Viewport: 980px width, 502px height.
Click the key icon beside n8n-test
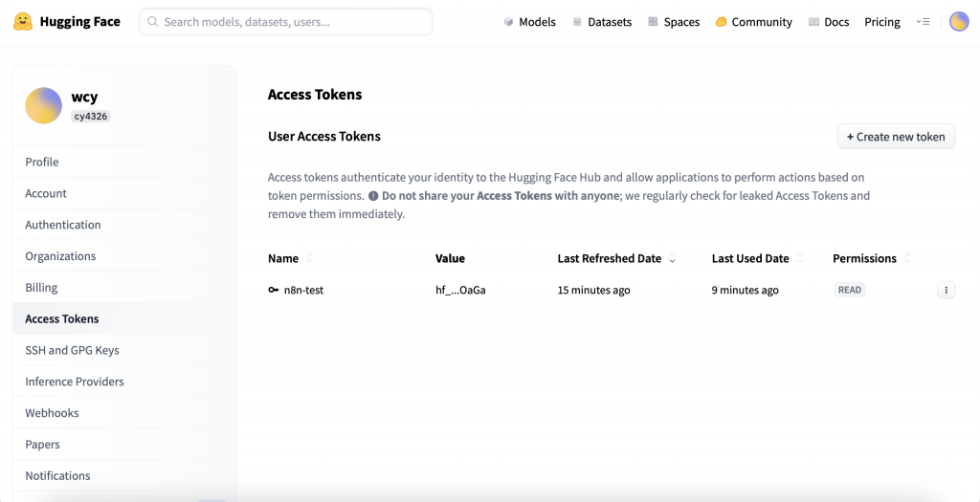pos(274,290)
